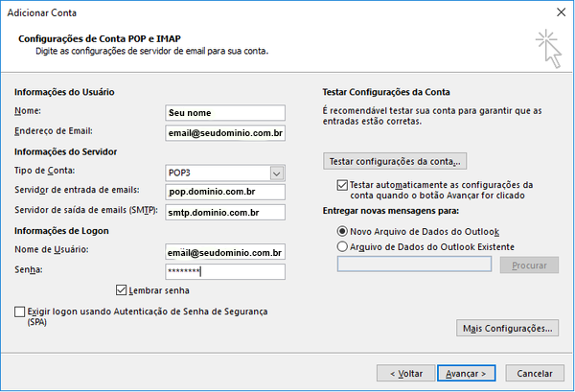
Task: Click the Informações do Servidor heading
Action: point(65,151)
